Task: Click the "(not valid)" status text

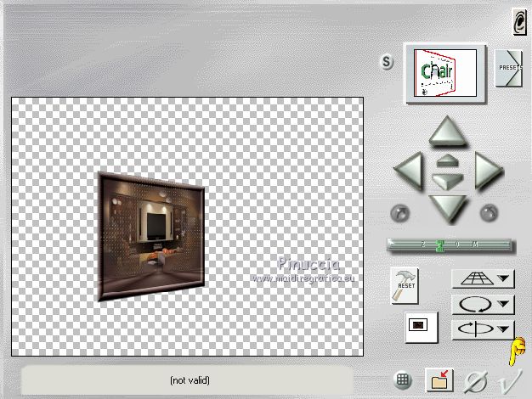Action: [x=190, y=380]
